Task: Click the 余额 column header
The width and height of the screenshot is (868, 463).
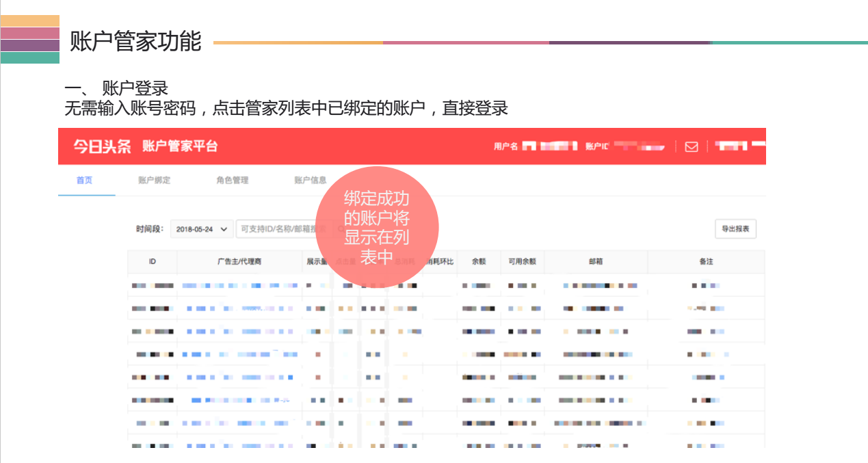Action: click(479, 262)
